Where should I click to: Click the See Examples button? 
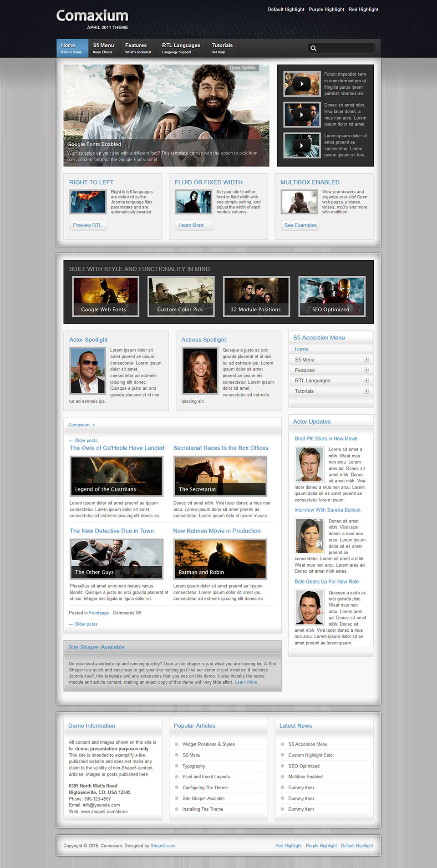(300, 225)
